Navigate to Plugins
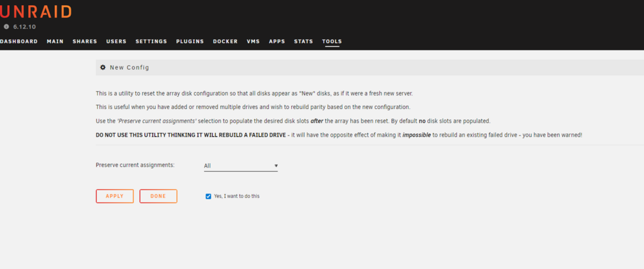Viewport: 644px width, 269px height. pyautogui.click(x=190, y=41)
